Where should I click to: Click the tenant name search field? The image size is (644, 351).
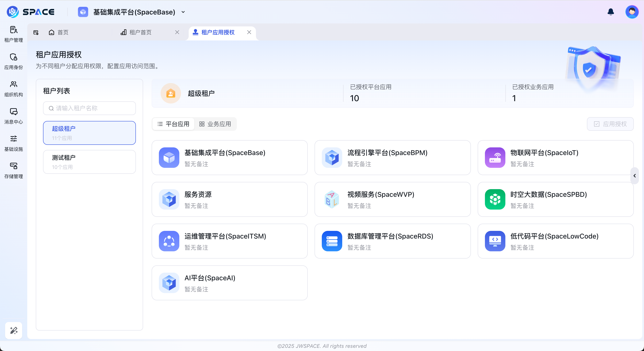(89, 108)
